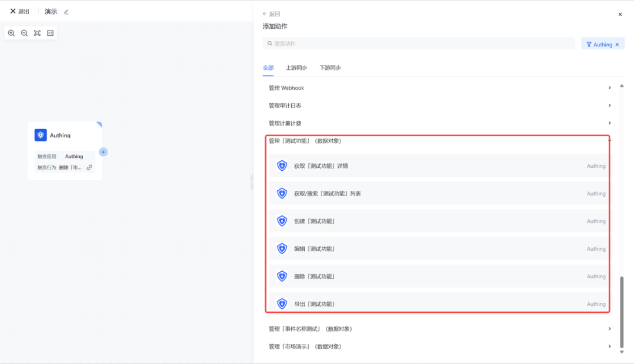634x364 pixels.
Task: Click the X exit icon (退出)
Action: point(13,11)
